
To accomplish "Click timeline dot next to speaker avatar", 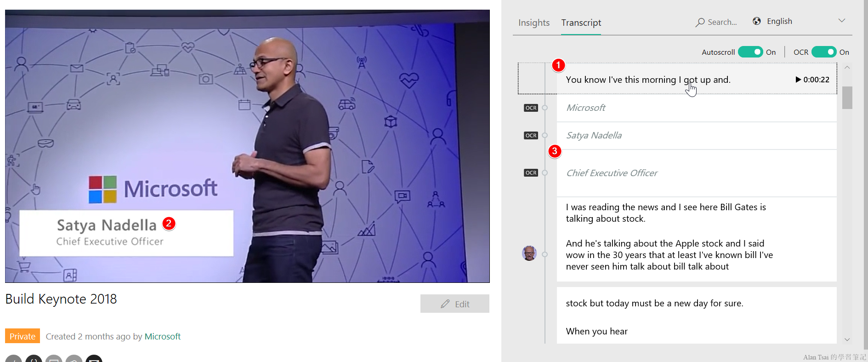I will click(545, 254).
